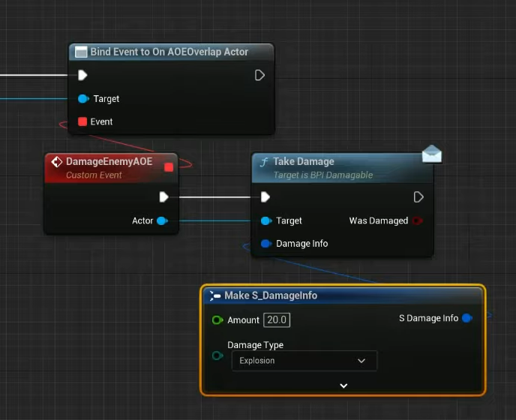Image resolution: width=516 pixels, height=420 pixels.
Task: Click the Was Damaged boolean output pin
Action: [417, 220]
